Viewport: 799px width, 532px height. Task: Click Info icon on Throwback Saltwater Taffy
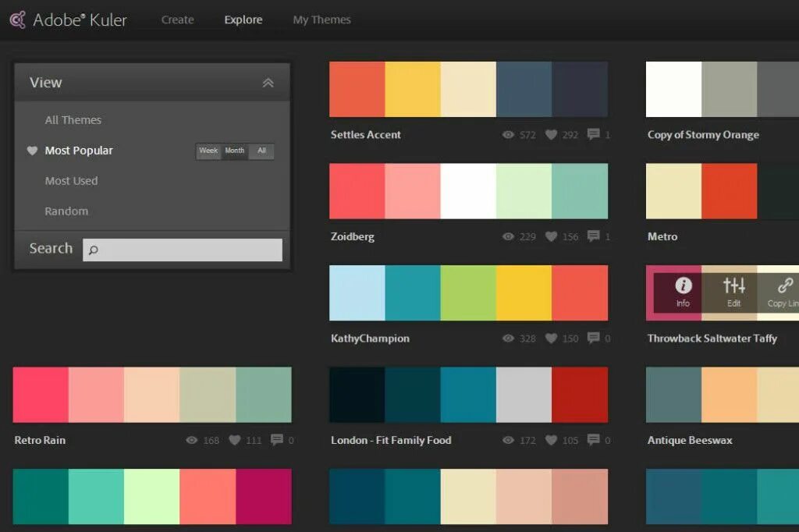pos(684,286)
